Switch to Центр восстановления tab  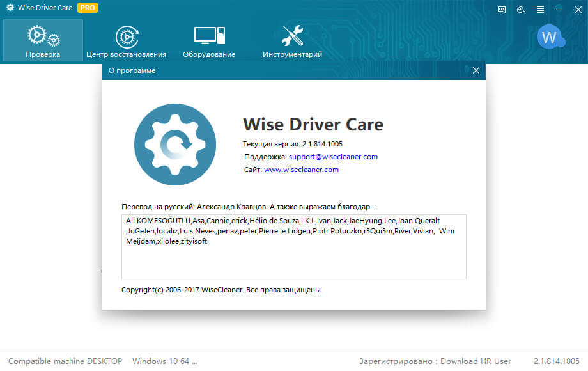126,40
